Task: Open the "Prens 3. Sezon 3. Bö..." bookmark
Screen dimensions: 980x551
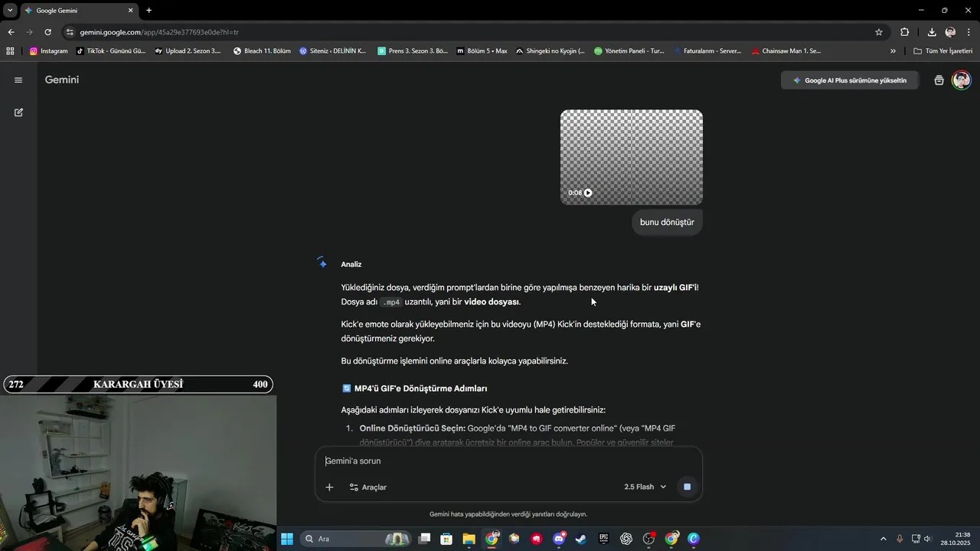Action: 413,51
